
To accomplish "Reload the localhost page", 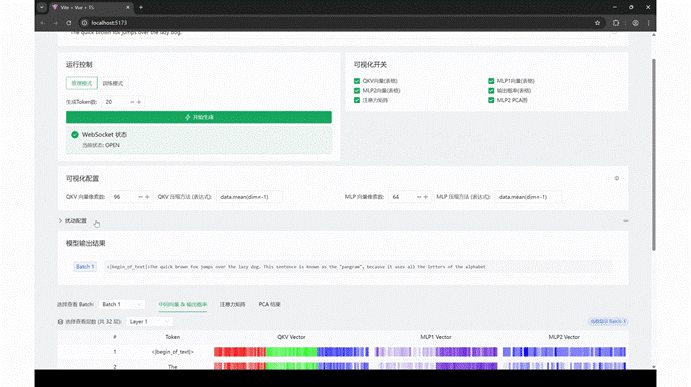I will tap(69, 23).
